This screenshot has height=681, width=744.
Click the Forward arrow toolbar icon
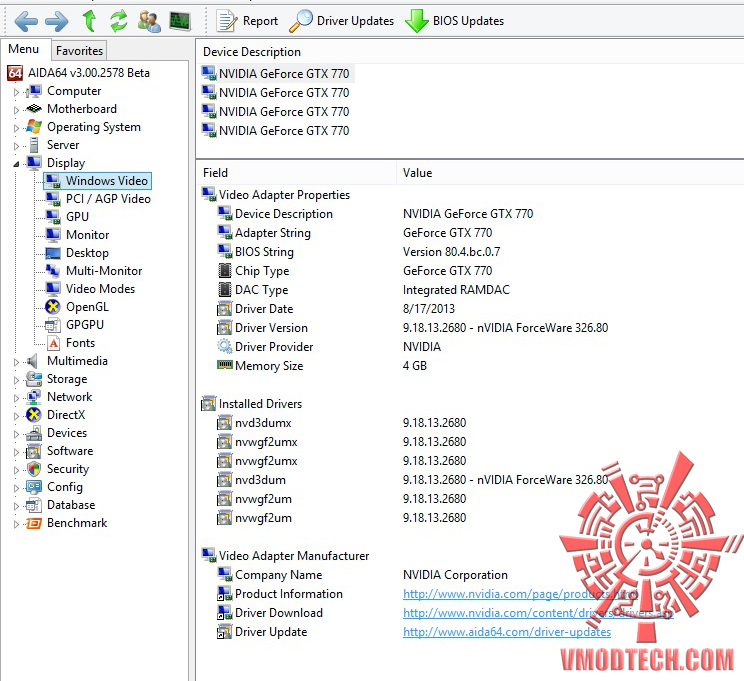click(57, 21)
